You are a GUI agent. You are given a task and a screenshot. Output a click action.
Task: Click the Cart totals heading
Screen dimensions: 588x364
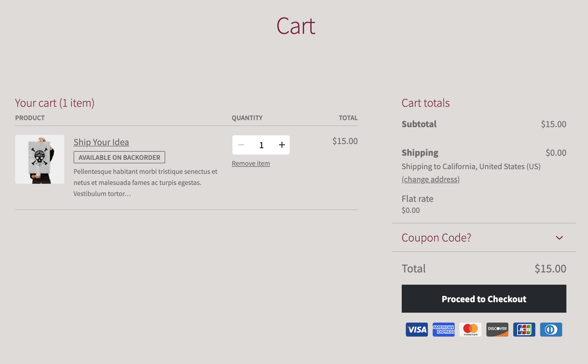[x=426, y=103]
